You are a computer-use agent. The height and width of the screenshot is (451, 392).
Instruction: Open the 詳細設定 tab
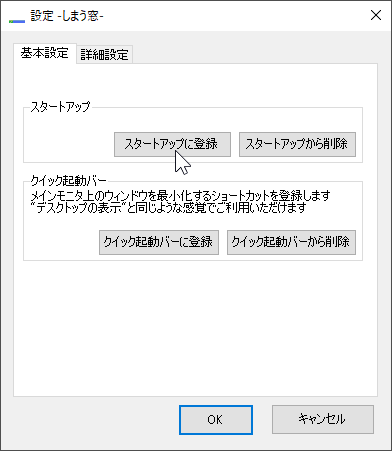pyautogui.click(x=104, y=55)
